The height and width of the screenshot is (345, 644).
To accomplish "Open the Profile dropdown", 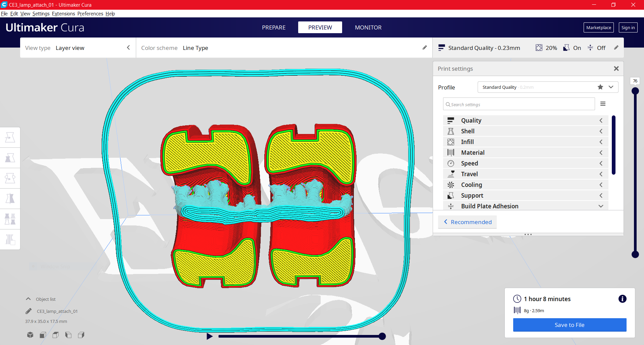I will (548, 87).
